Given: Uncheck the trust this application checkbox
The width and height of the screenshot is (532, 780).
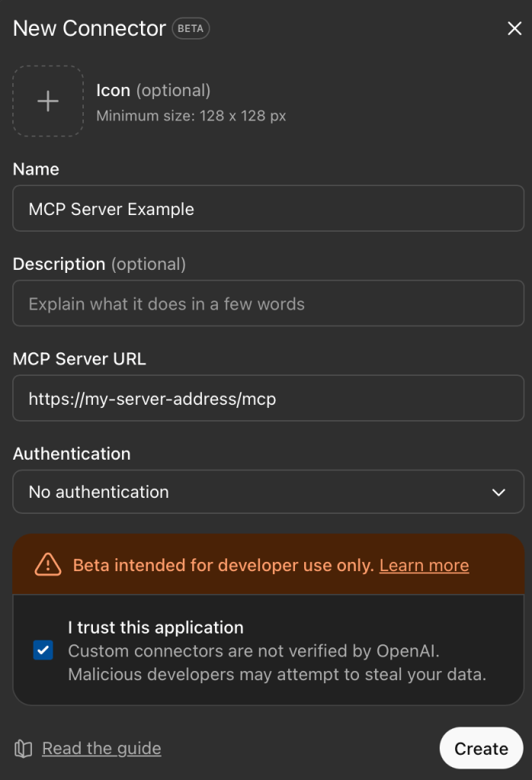Looking at the screenshot, I should tap(43, 650).
